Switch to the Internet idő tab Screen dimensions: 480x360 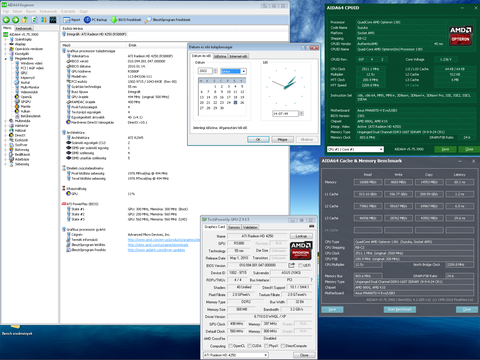pyautogui.click(x=238, y=56)
